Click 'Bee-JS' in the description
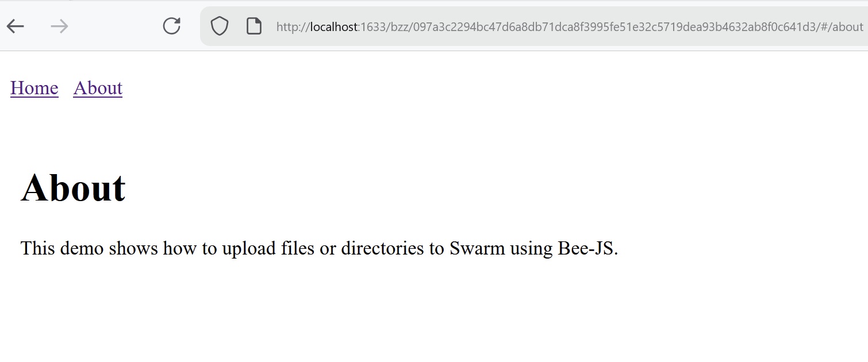 tap(585, 248)
